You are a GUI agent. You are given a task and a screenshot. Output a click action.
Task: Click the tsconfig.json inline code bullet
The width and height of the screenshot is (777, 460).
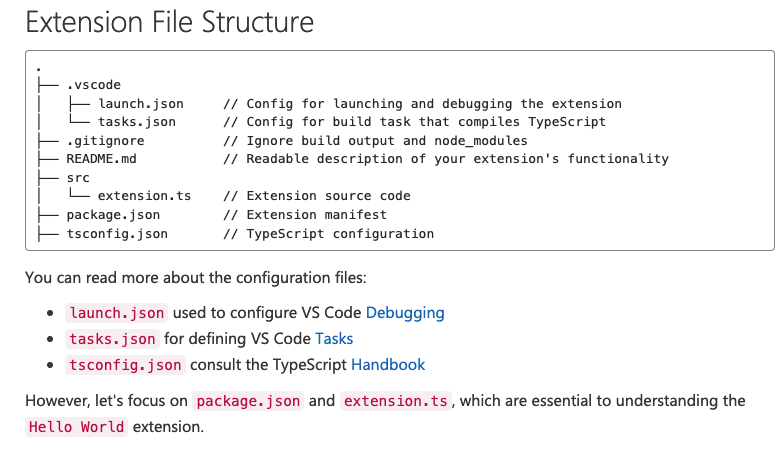[x=125, y=365]
